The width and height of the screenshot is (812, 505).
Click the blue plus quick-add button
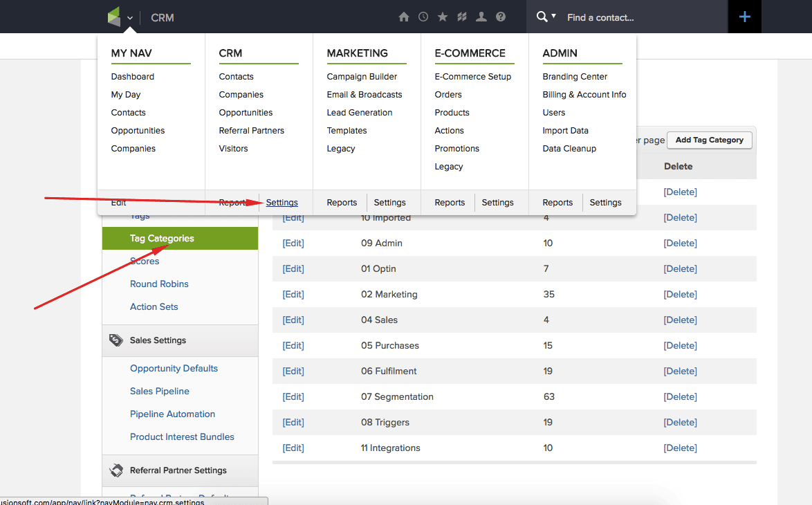[x=745, y=17]
